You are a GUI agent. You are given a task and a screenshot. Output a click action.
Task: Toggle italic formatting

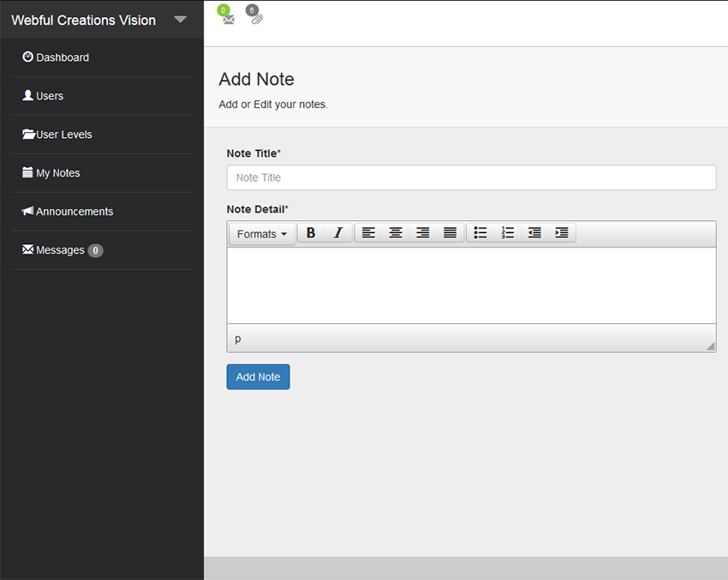pyautogui.click(x=337, y=232)
